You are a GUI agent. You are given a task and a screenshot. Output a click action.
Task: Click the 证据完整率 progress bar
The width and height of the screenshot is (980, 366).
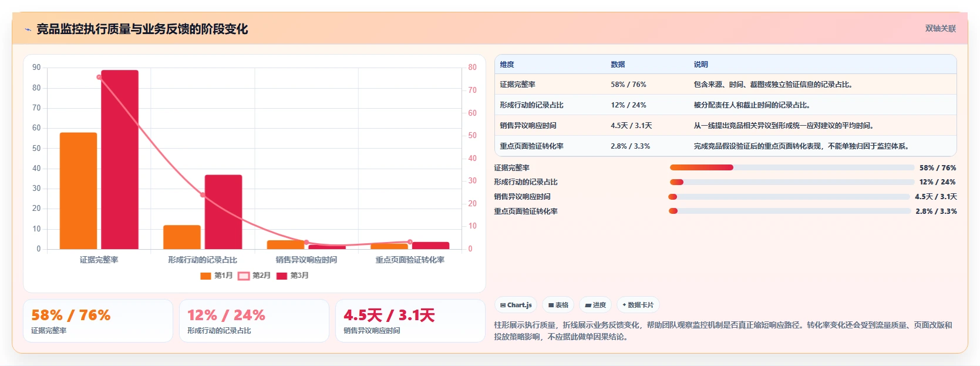(792, 167)
